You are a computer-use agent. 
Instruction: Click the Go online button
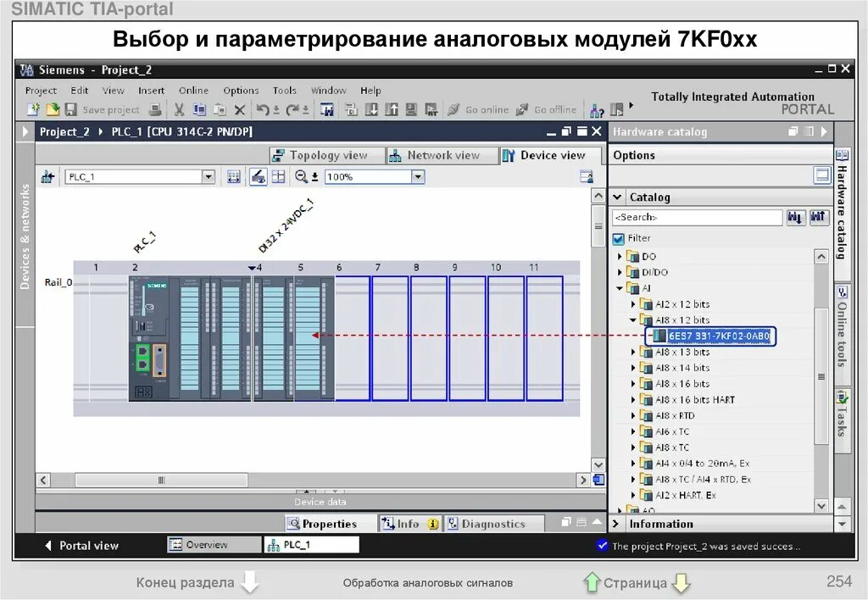pyautogui.click(x=478, y=109)
